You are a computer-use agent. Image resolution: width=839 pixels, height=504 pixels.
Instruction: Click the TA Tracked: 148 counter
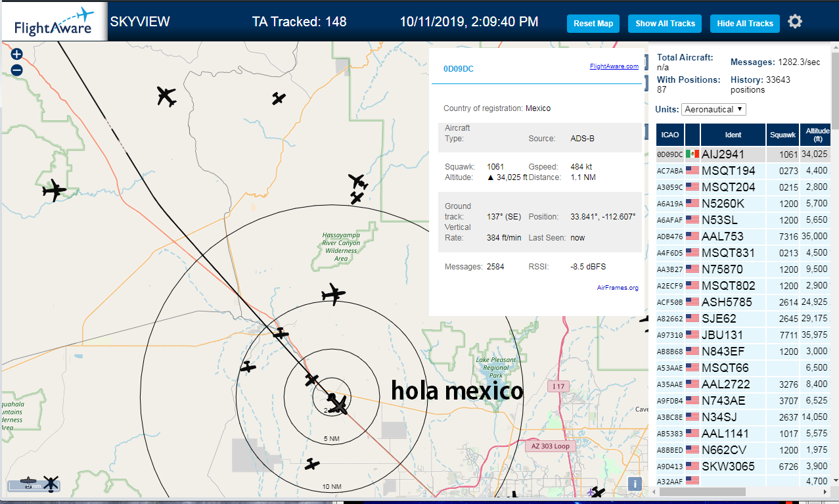pyautogui.click(x=299, y=22)
